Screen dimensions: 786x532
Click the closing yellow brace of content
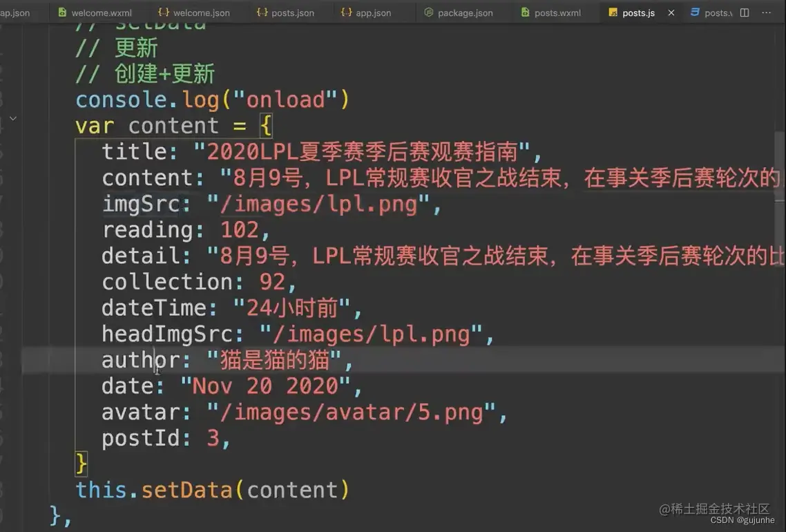82,464
